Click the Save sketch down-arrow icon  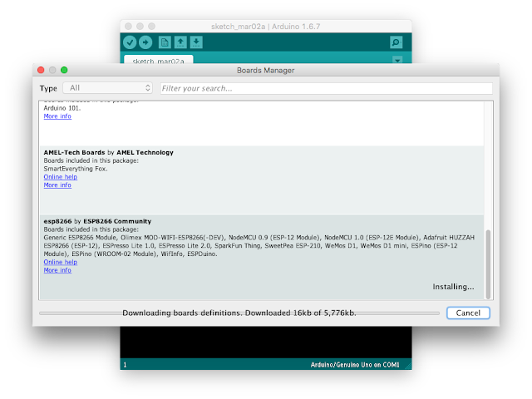[x=196, y=42]
